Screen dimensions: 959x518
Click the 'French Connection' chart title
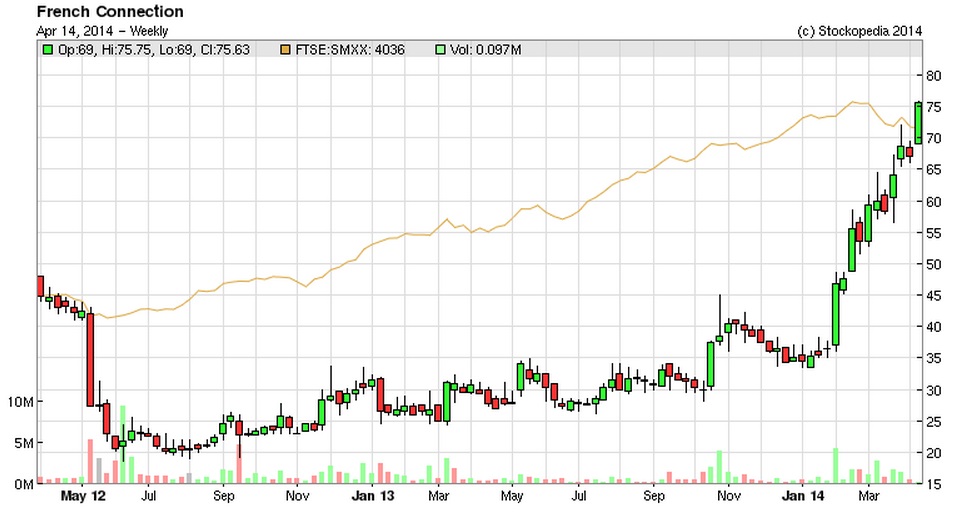(110, 12)
